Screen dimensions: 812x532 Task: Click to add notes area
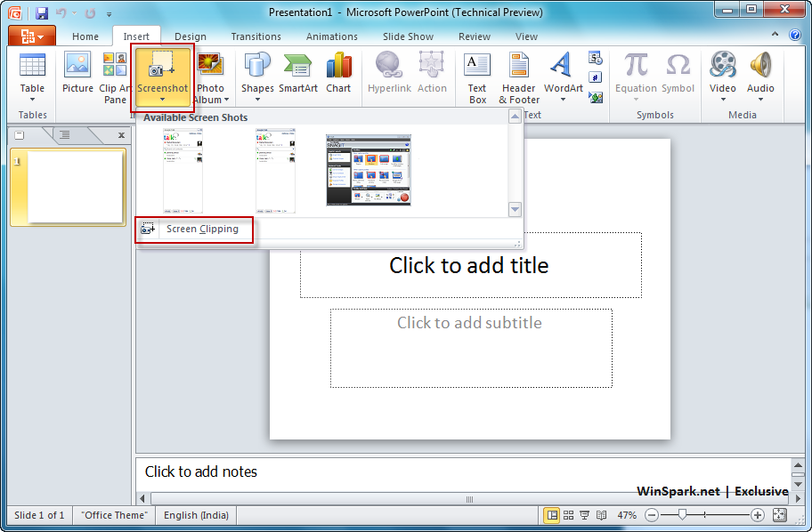[463, 472]
